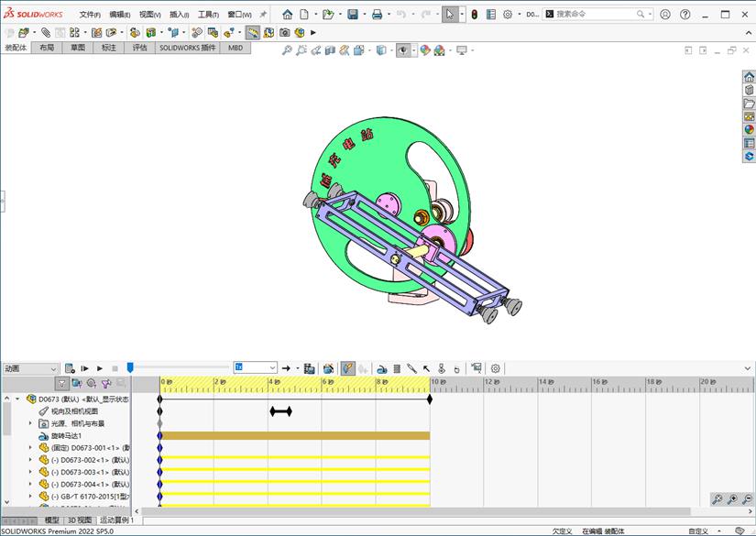Screen dimensions: 756x536
Task: Open the 视图(V) menu
Action: click(x=150, y=15)
